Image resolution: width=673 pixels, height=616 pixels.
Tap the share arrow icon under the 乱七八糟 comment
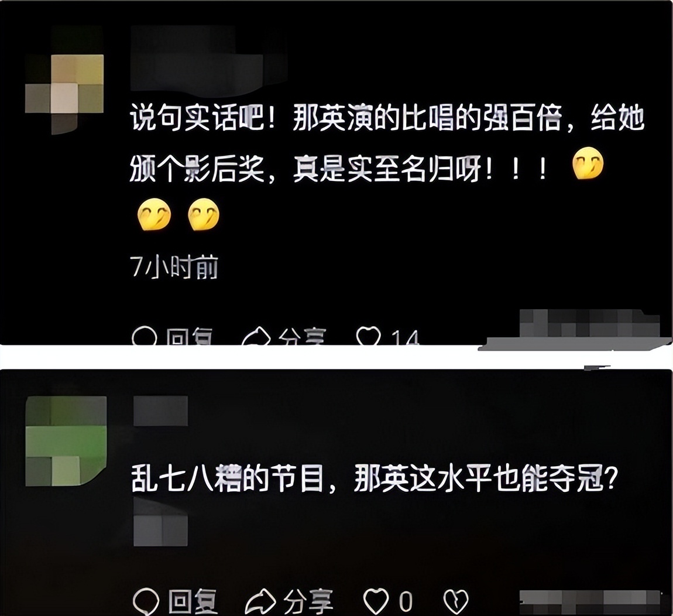pyautogui.click(x=260, y=601)
